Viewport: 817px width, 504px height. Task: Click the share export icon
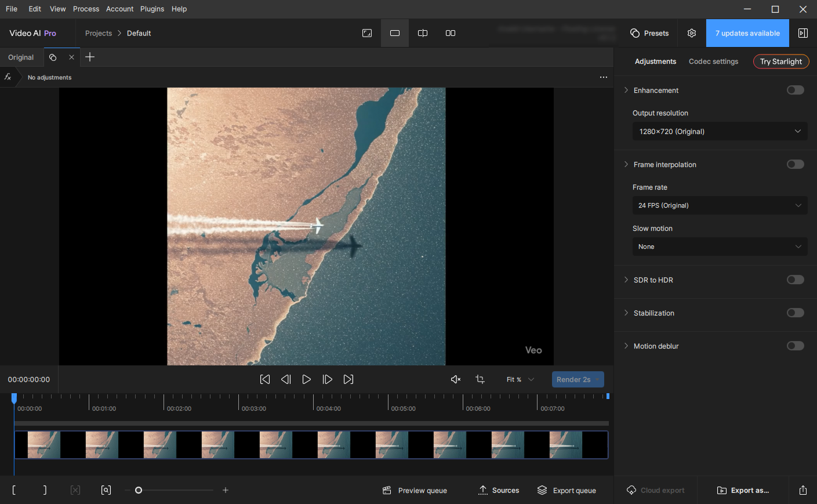tap(803, 490)
